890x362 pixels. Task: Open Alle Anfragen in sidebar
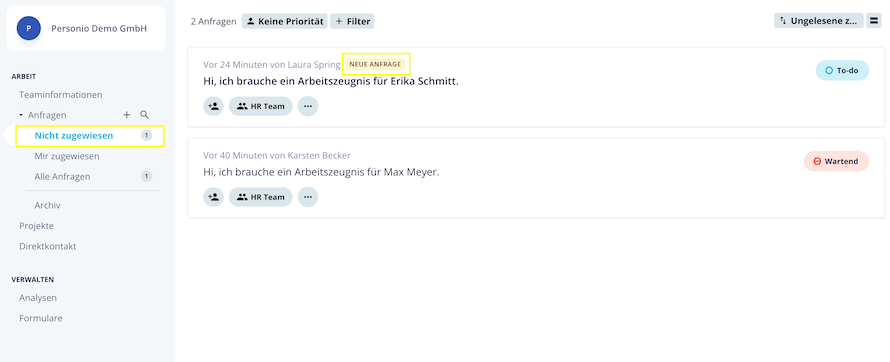pyautogui.click(x=62, y=176)
